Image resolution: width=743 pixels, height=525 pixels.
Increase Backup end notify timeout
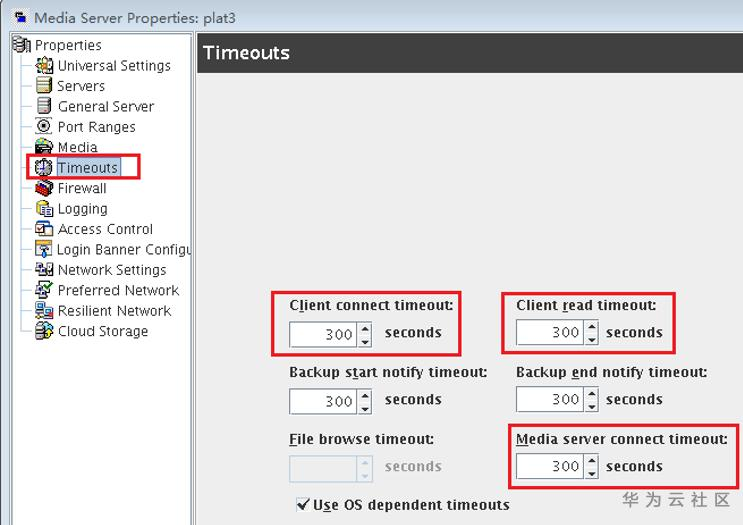tap(591, 393)
